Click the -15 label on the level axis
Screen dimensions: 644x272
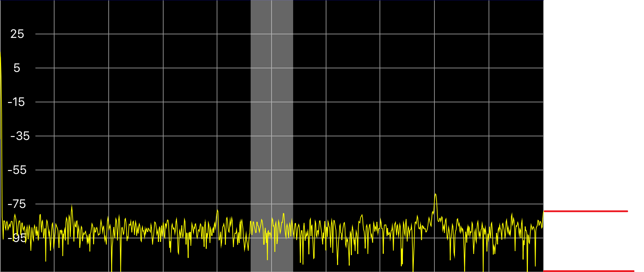(x=17, y=102)
